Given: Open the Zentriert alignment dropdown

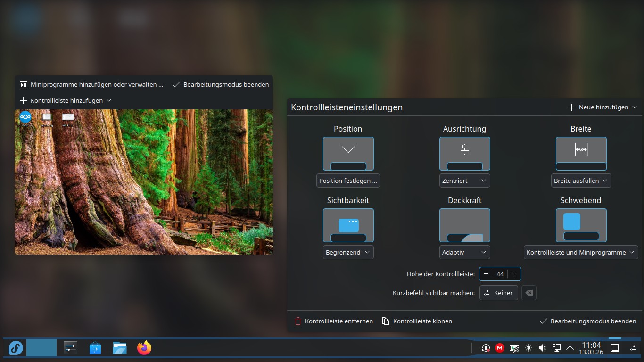Looking at the screenshot, I should coord(465,181).
